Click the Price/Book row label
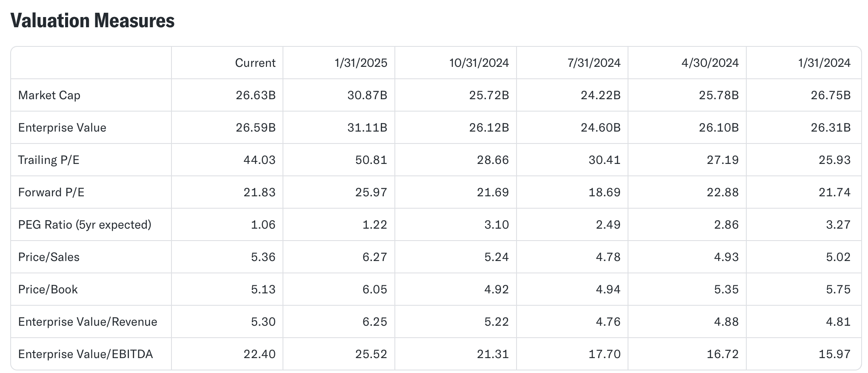This screenshot has width=868, height=373. (48, 290)
